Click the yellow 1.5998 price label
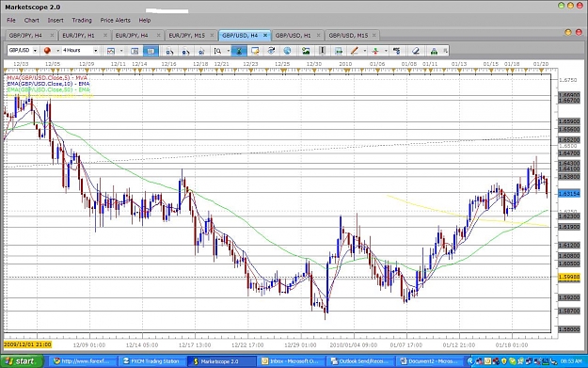 point(569,278)
